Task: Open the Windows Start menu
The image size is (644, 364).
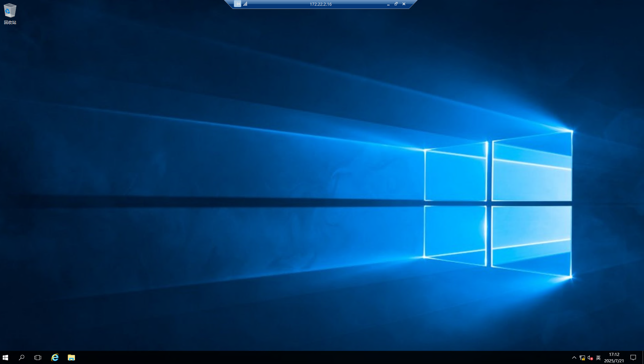Action: pyautogui.click(x=5, y=358)
